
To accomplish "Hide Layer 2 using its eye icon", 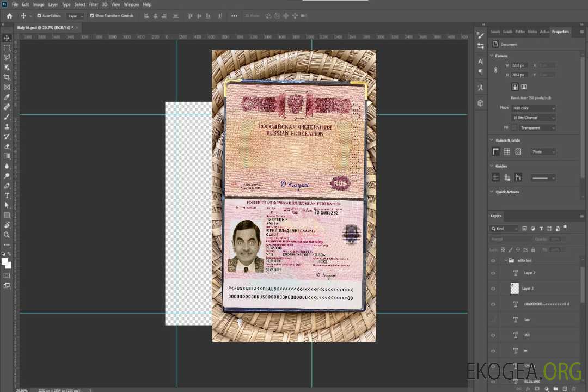I will tap(493, 273).
